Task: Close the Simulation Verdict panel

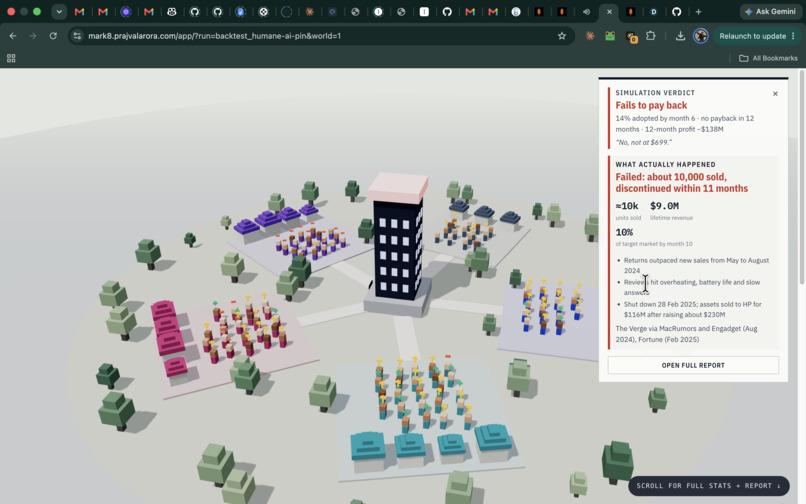Action: tap(775, 94)
